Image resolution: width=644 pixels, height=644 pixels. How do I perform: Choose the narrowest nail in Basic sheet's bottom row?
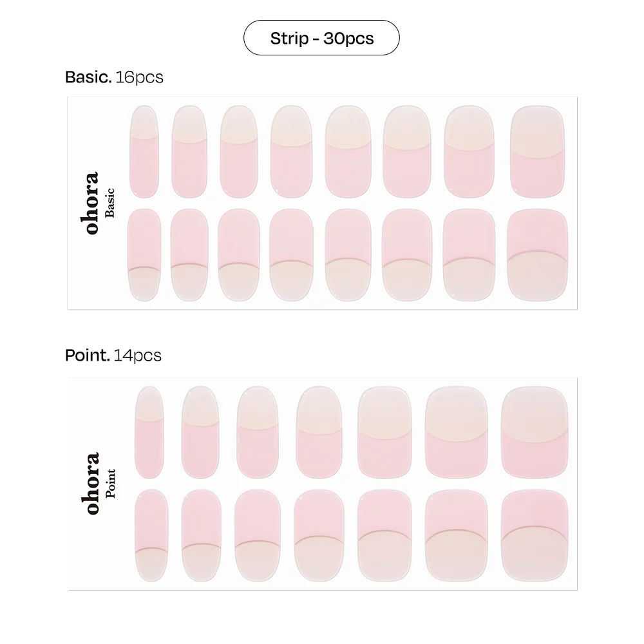click(x=144, y=255)
